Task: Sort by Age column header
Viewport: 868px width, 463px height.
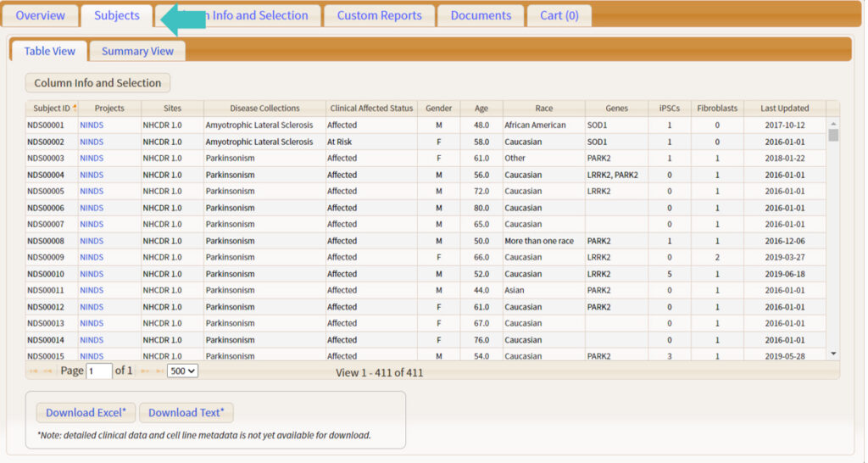Action: [481, 108]
